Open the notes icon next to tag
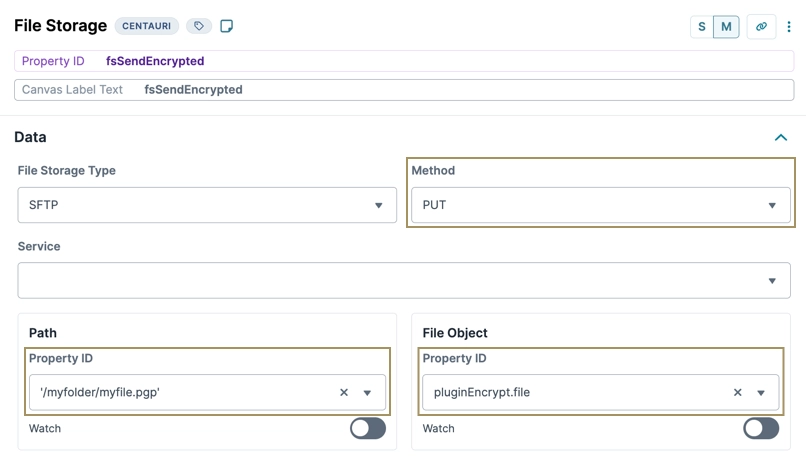 tap(226, 26)
